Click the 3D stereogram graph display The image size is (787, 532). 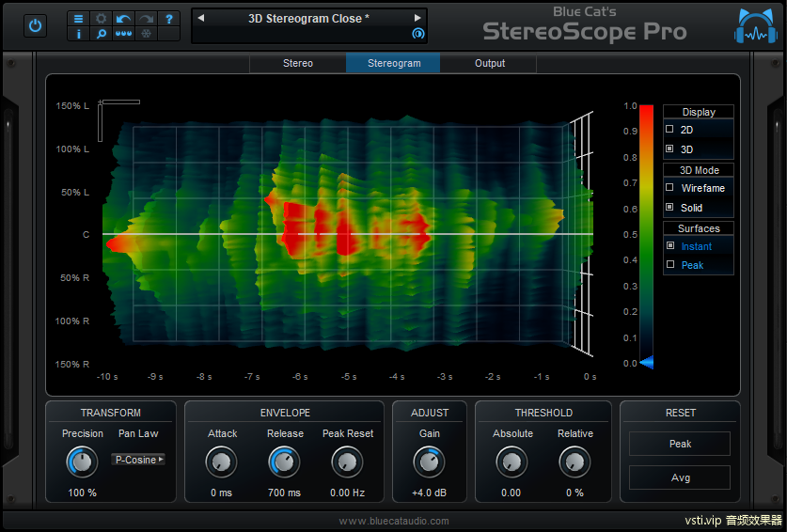(x=348, y=234)
